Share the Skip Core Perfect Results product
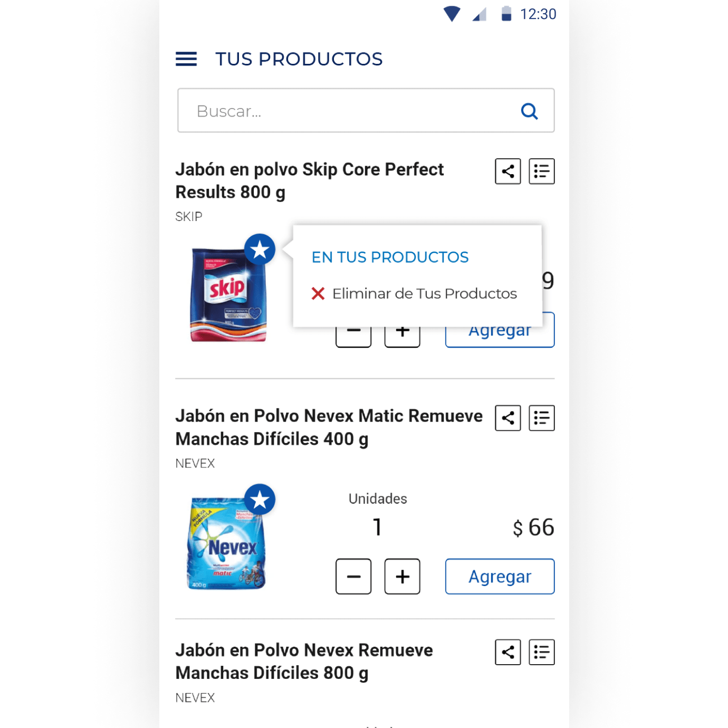The width and height of the screenshot is (728, 728). [x=508, y=171]
